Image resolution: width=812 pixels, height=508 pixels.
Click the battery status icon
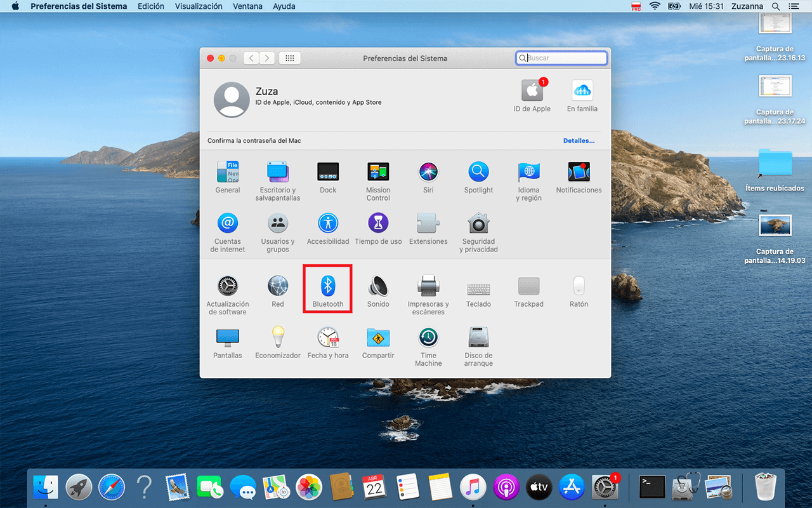(x=676, y=6)
